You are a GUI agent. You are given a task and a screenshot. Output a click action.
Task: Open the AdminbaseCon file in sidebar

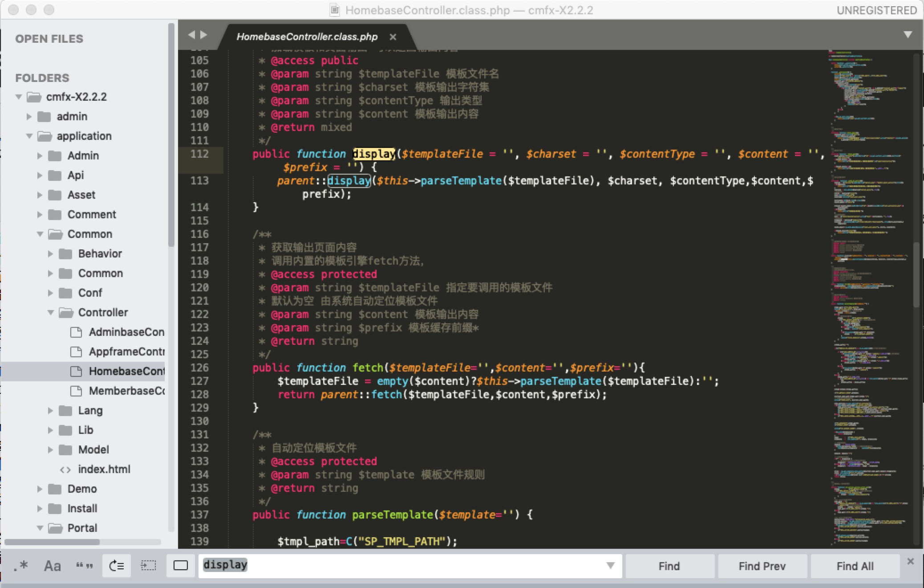pyautogui.click(x=126, y=332)
